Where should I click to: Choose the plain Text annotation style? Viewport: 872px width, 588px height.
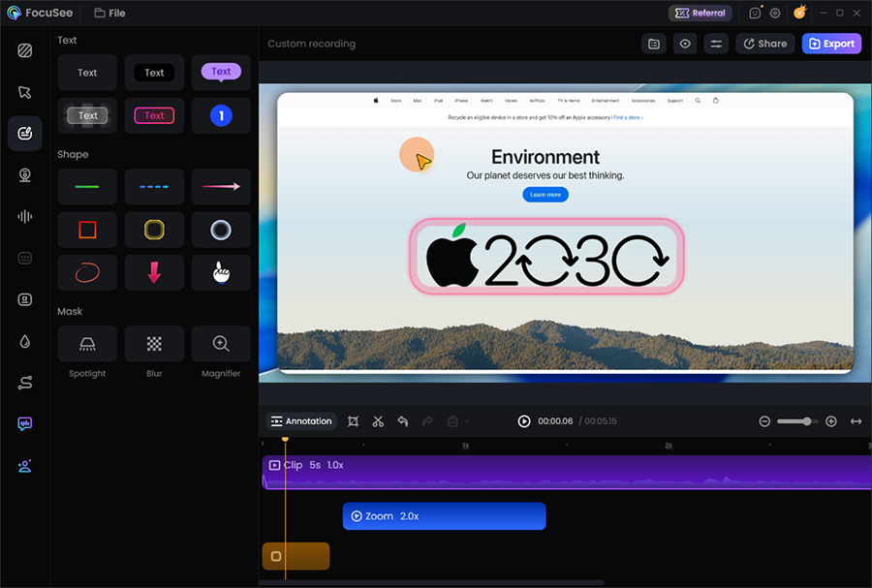click(x=87, y=73)
